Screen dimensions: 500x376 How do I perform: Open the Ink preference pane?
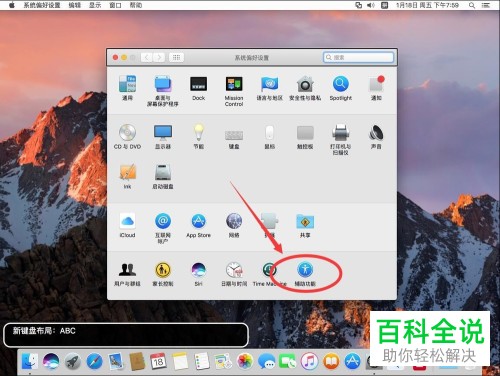tap(127, 176)
